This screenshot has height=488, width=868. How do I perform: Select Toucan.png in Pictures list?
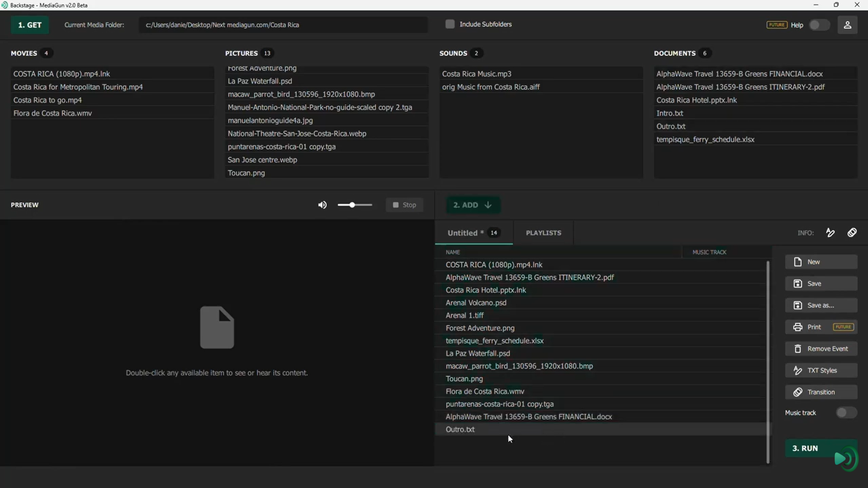click(x=327, y=173)
